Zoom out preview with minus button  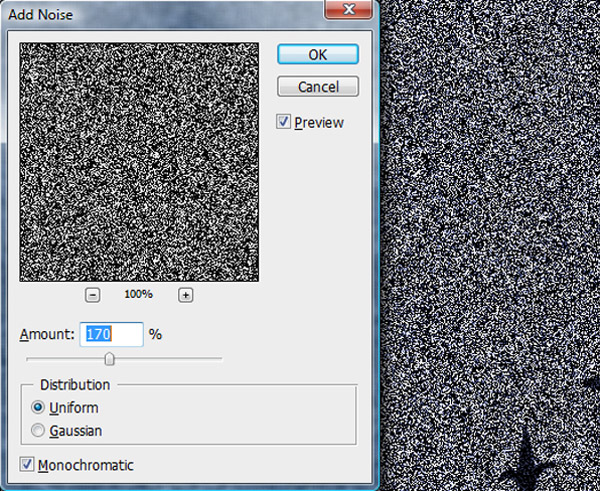93,295
